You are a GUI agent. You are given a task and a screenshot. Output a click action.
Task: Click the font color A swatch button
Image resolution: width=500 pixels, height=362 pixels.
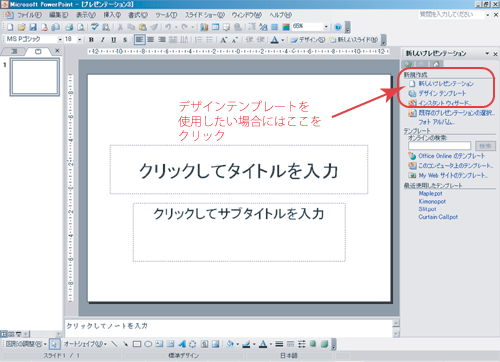pyautogui.click(x=274, y=40)
